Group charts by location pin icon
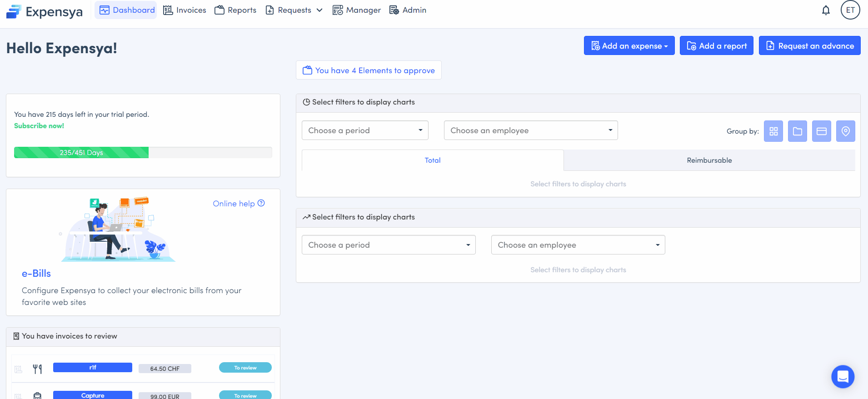 (845, 131)
